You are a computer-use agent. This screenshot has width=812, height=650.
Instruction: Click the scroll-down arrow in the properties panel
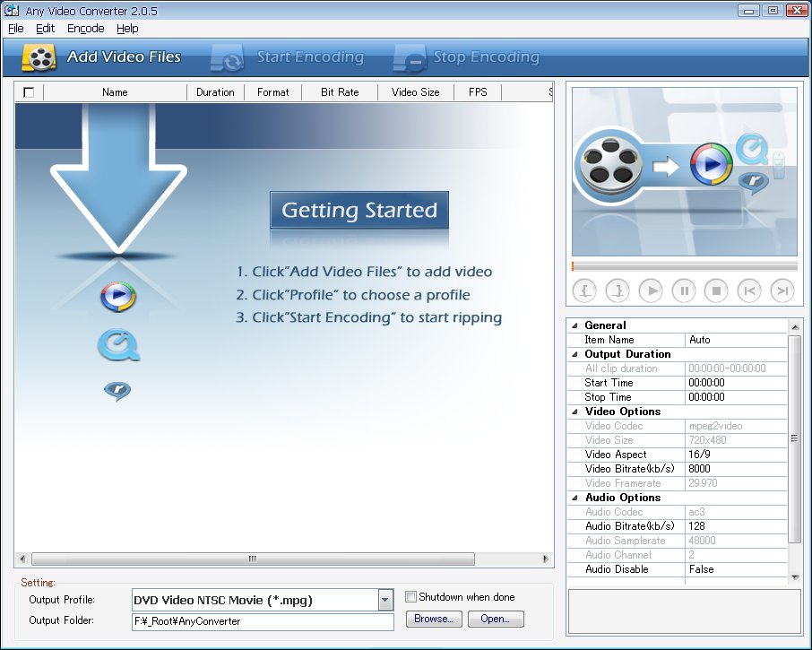pos(794,577)
